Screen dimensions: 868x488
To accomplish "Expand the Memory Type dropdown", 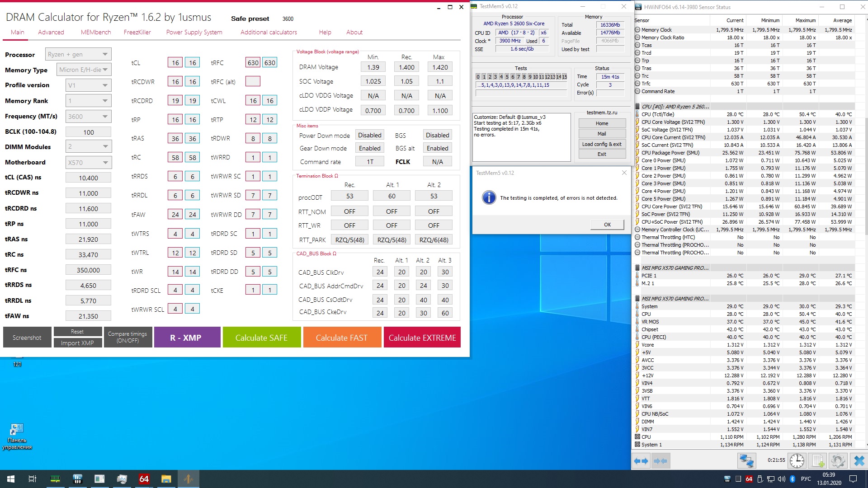I will click(84, 70).
